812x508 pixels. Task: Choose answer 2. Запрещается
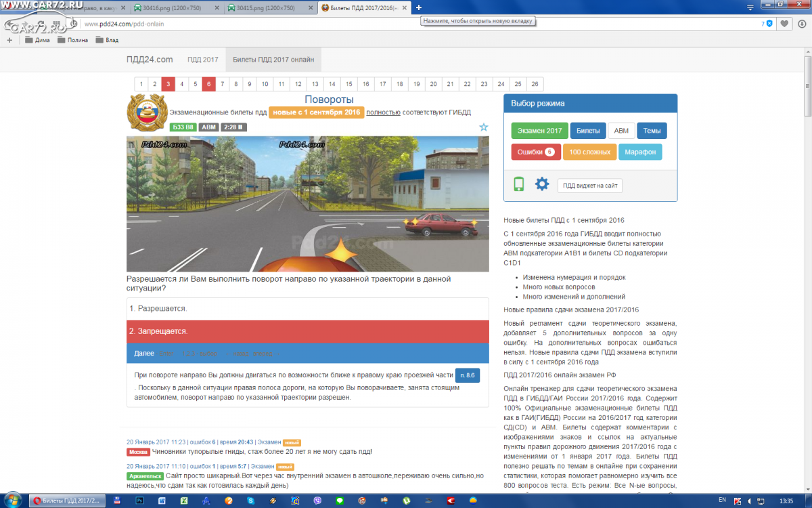308,331
